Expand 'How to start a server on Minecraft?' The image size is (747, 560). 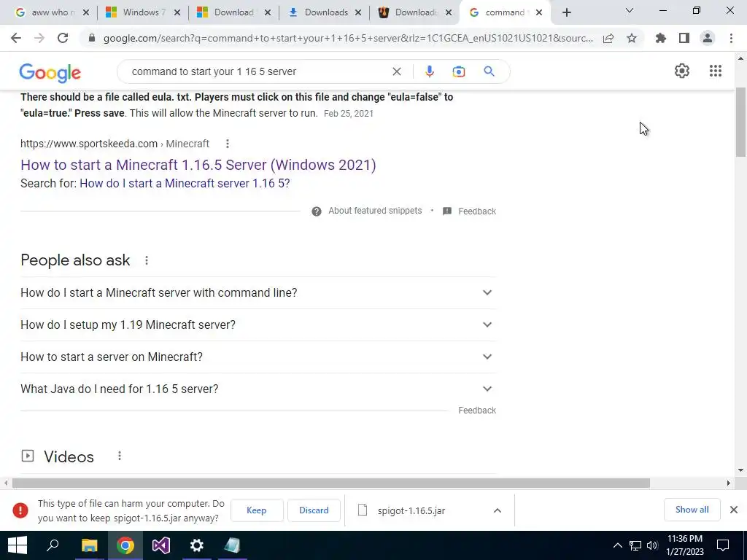click(258, 357)
